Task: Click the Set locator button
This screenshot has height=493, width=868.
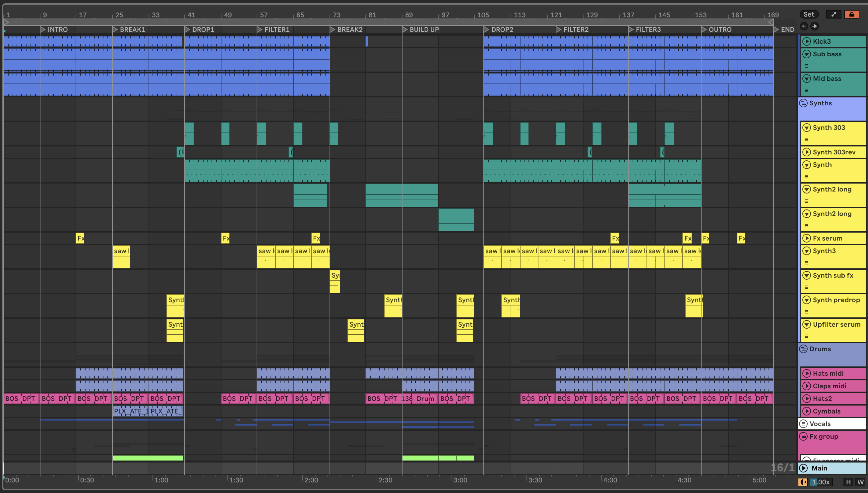Action: pos(809,14)
